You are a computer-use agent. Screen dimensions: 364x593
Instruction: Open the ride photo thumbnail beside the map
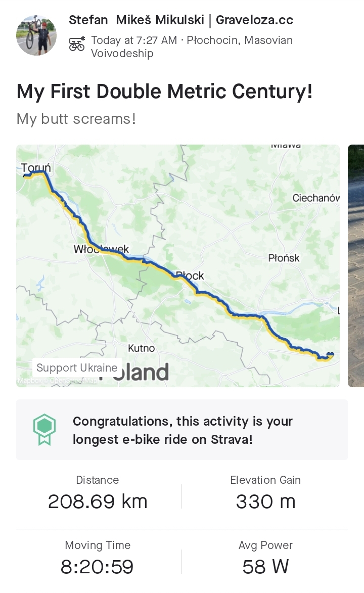coord(356,265)
